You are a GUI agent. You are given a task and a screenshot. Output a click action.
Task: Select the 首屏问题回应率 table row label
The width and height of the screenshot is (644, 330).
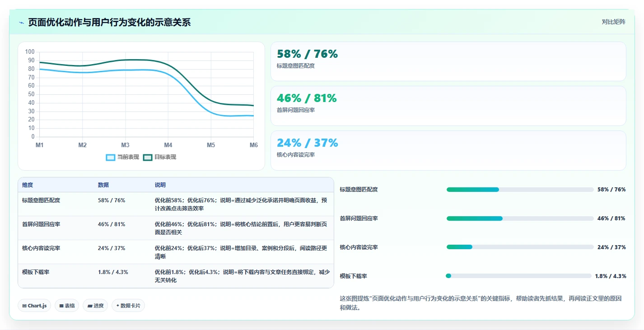(x=41, y=224)
